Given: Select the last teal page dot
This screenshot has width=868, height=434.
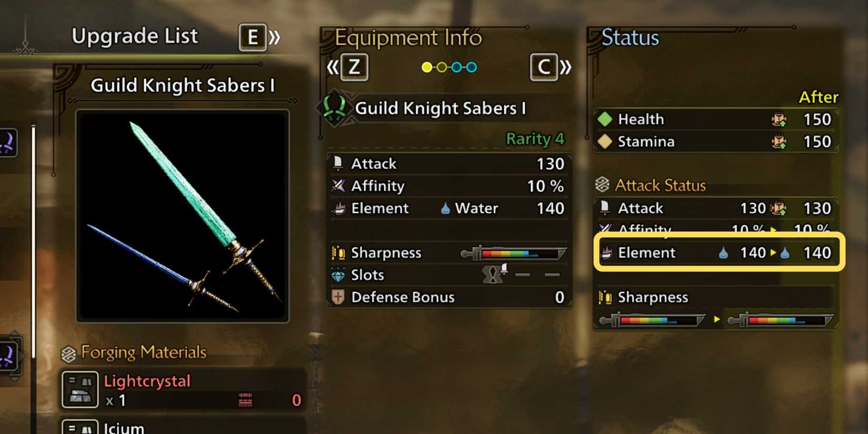Looking at the screenshot, I should tap(472, 67).
